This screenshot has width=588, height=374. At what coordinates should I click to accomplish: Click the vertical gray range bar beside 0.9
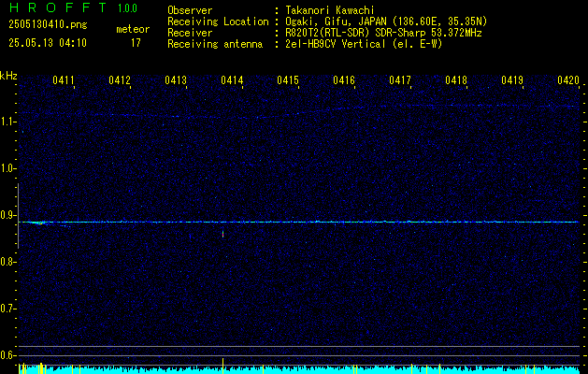pyautogui.click(x=18, y=216)
